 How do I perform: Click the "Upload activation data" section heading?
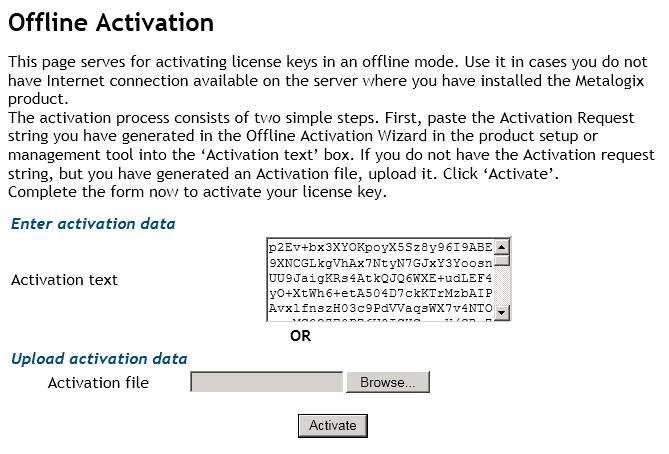99,358
